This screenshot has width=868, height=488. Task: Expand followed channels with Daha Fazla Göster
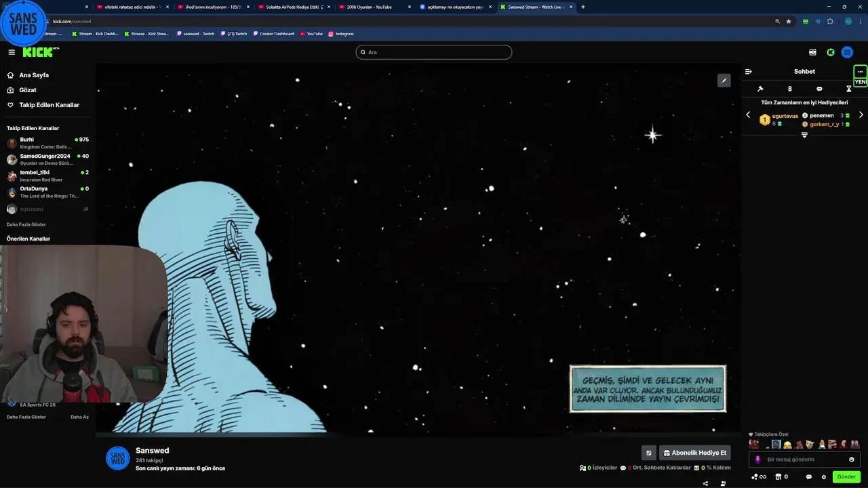[x=26, y=224]
